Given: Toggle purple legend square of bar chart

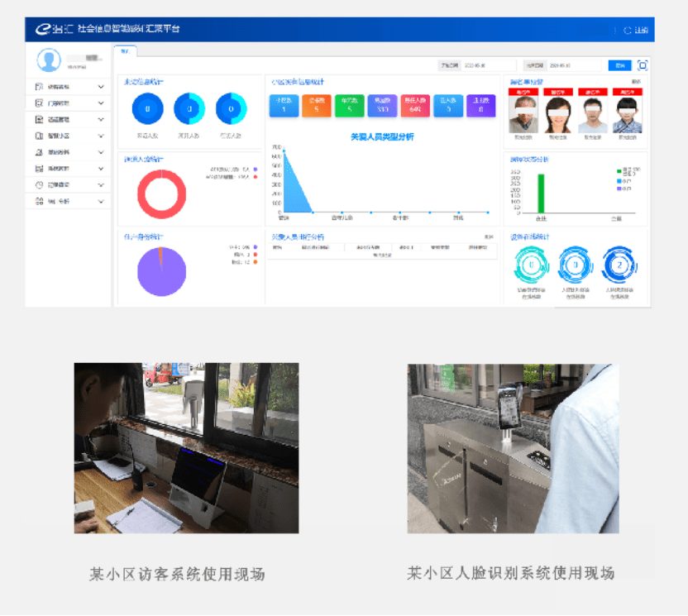Looking at the screenshot, I should [619, 189].
